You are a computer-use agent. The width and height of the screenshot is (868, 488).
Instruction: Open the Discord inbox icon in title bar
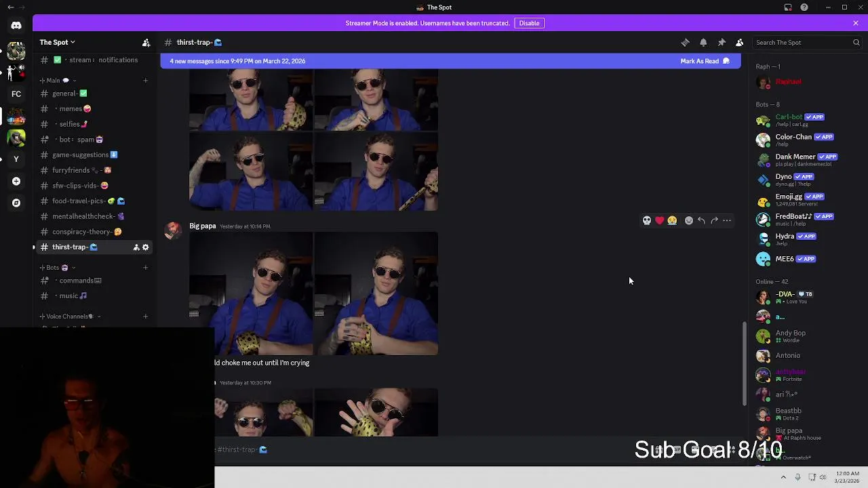coord(788,7)
